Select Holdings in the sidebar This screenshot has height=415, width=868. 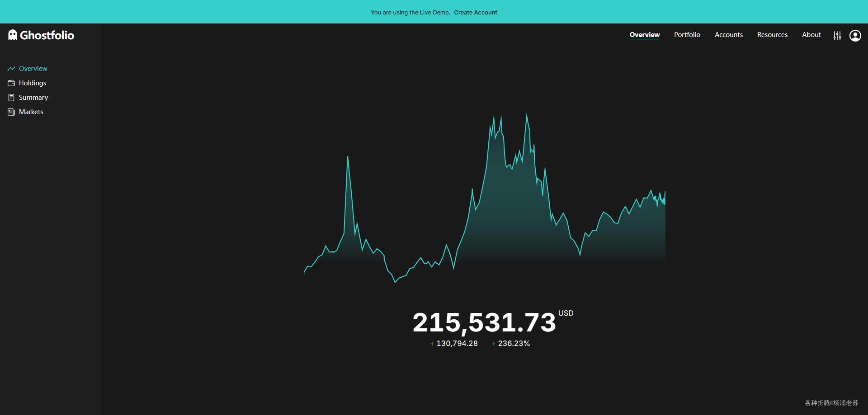tap(33, 83)
